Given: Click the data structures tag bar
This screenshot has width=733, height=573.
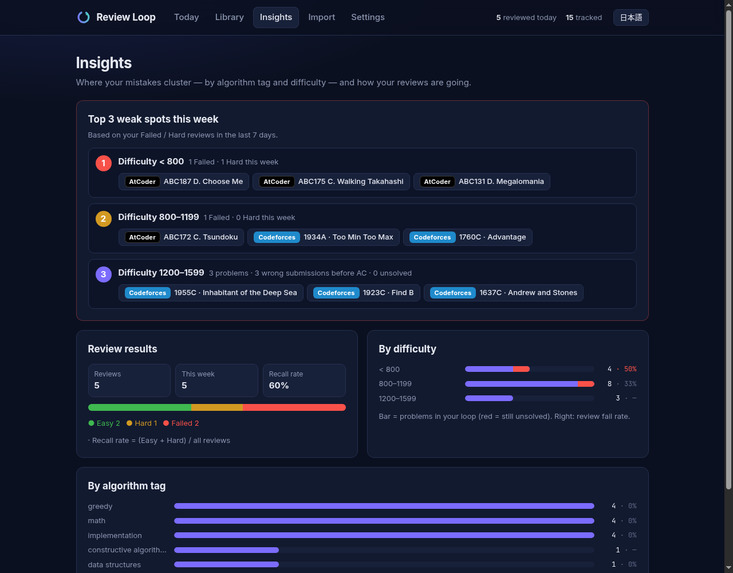Looking at the screenshot, I should click(384, 564).
